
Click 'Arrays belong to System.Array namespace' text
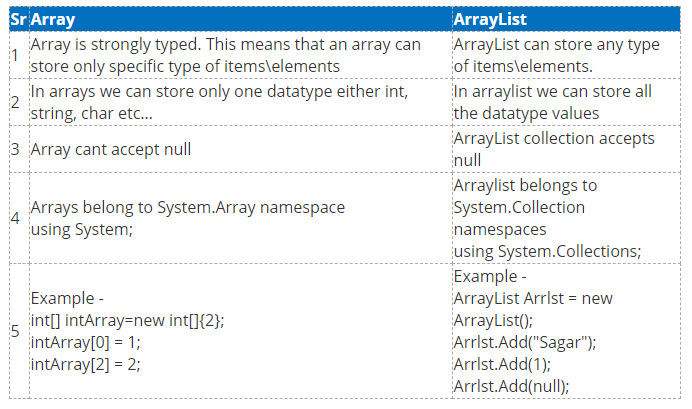[x=188, y=207]
